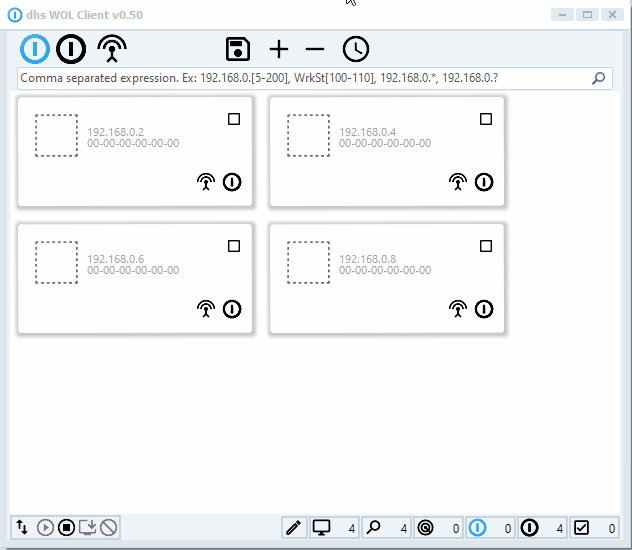This screenshot has width=632, height=550.
Task: Maximize the dhs WOL Client window
Action: [x=587, y=15]
